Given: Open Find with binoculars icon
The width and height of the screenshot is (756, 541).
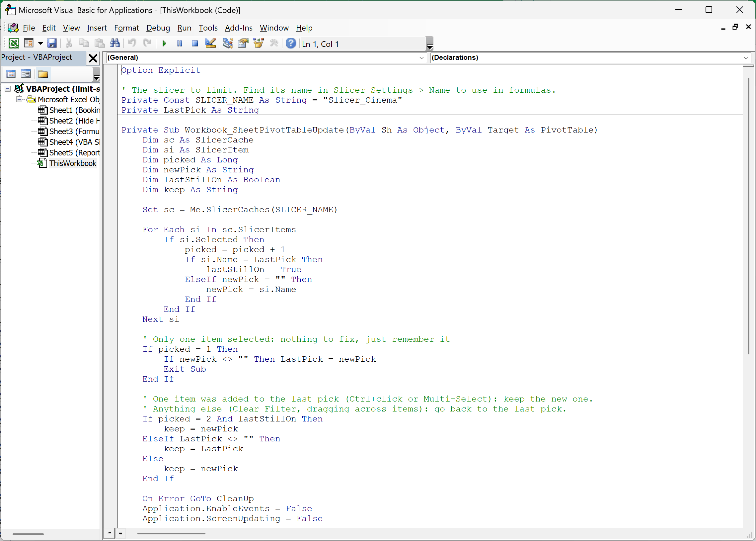Looking at the screenshot, I should click(x=115, y=43).
